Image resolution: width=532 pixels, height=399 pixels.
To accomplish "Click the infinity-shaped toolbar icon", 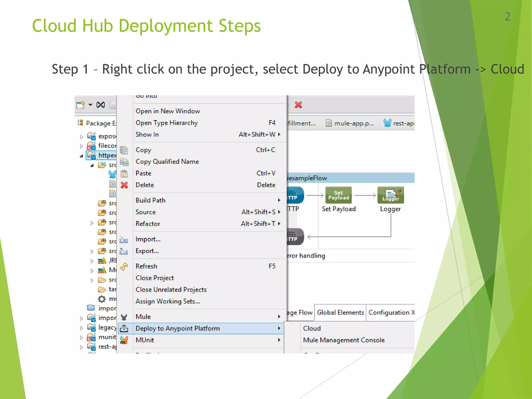I will [x=101, y=105].
